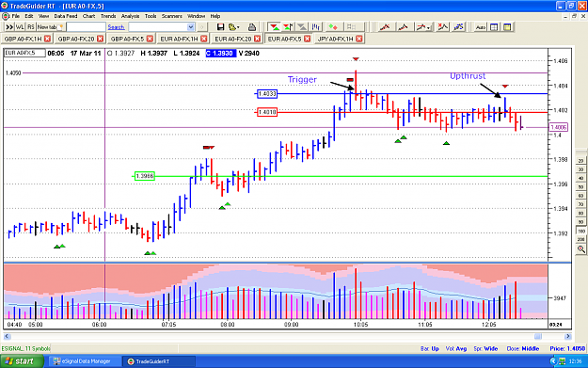Select the blue bar chart style icon
This screenshot has width=588, height=368.
316,27
